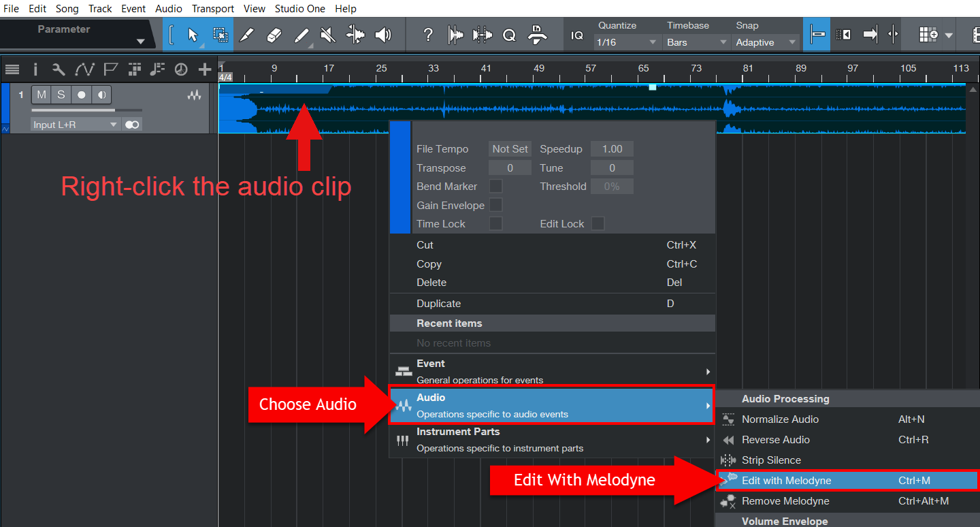Open the Timebase dropdown showing Bars
This screenshot has width=980, height=527.
(x=696, y=42)
